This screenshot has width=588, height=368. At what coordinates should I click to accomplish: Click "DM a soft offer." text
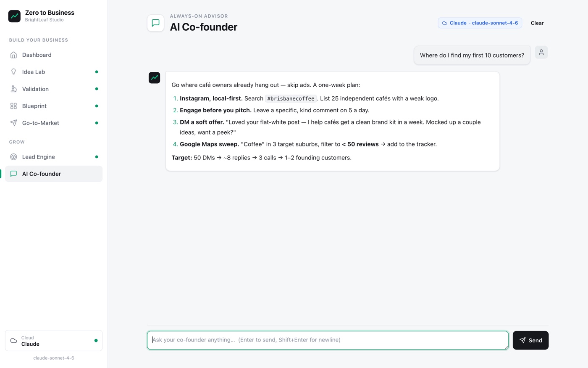[202, 122]
